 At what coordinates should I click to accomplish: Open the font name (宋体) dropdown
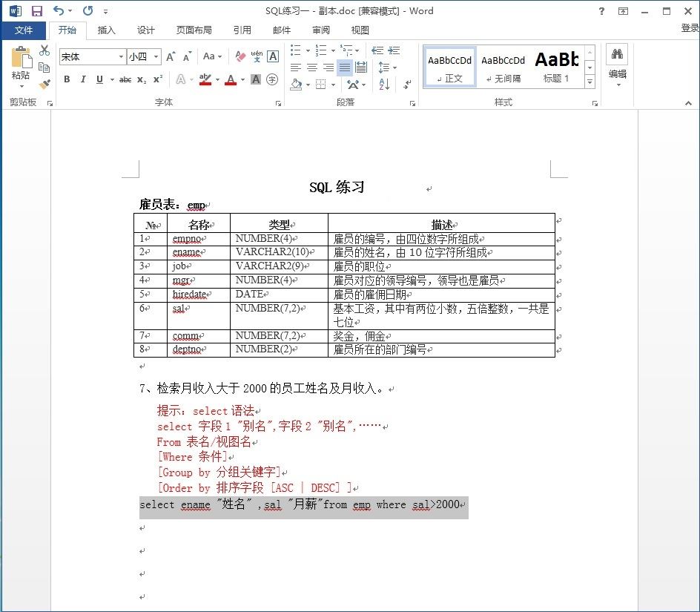click(x=121, y=56)
